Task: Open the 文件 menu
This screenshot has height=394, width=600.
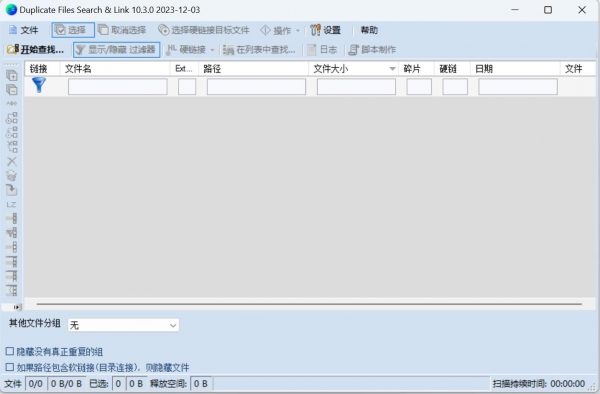Action: click(24, 30)
